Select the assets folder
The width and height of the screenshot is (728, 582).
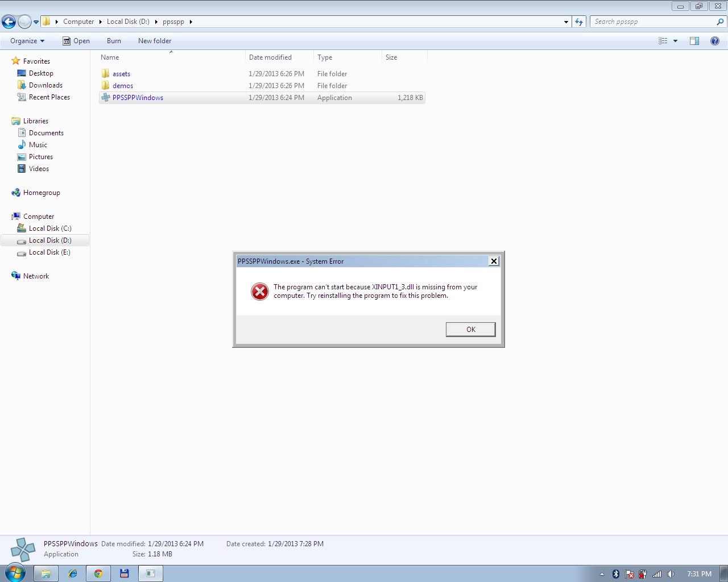[121, 74]
